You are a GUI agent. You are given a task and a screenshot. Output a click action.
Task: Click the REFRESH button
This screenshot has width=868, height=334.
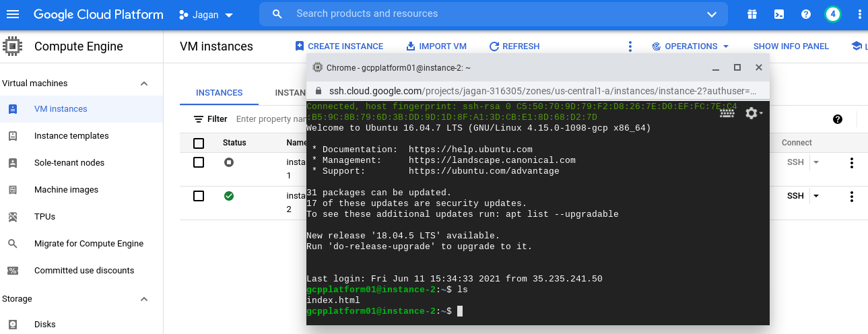click(514, 46)
